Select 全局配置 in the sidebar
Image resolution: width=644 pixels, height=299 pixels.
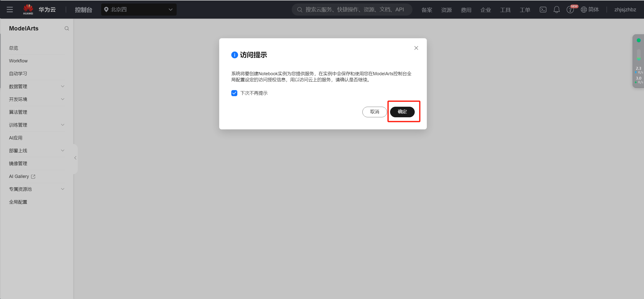(18, 202)
